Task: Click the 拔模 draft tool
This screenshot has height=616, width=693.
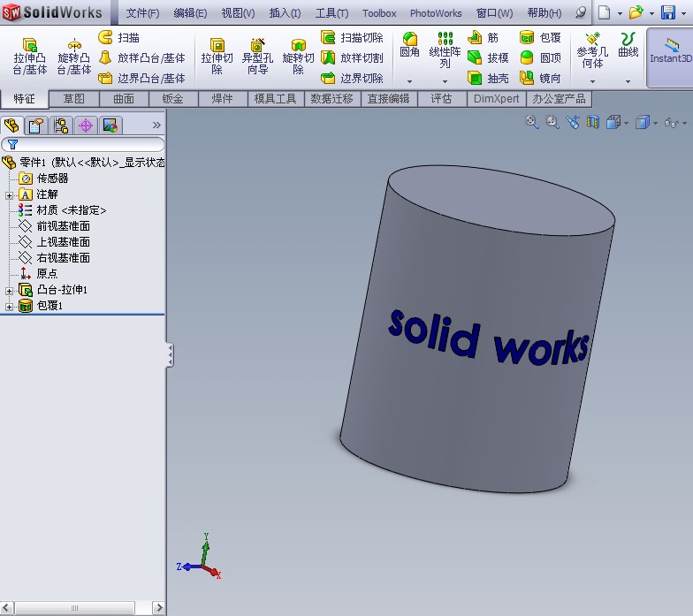Action: 488,58
